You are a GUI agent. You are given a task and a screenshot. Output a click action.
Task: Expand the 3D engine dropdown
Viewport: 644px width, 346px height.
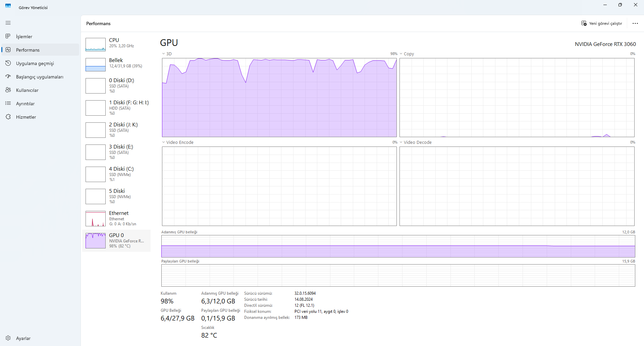coord(164,54)
